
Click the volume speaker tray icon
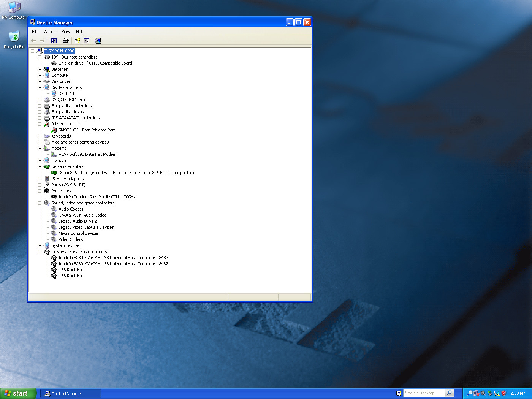coord(483,393)
